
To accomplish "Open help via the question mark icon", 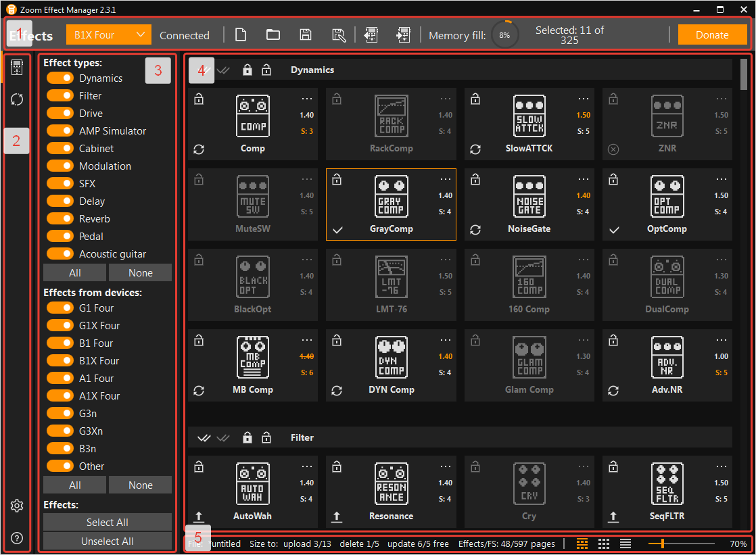I will (x=17, y=538).
